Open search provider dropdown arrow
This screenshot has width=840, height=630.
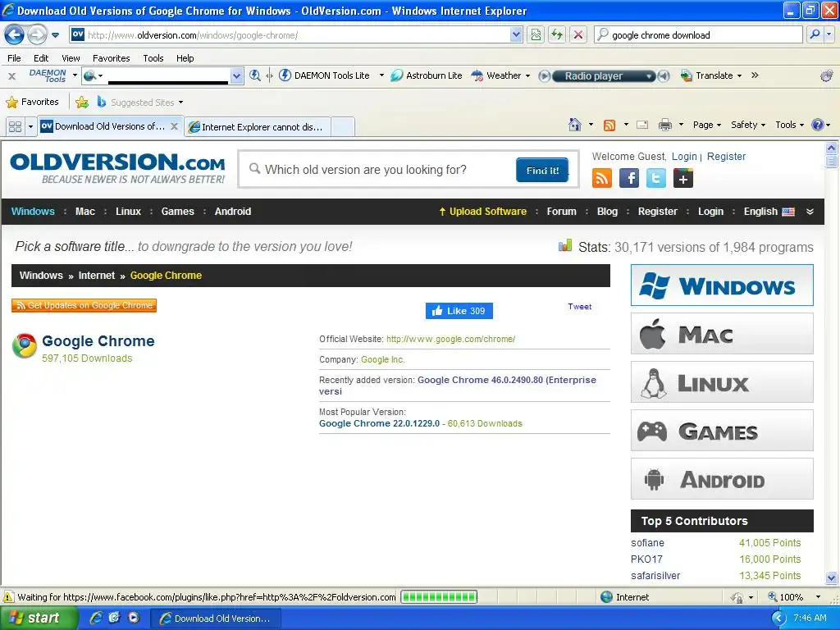point(829,34)
